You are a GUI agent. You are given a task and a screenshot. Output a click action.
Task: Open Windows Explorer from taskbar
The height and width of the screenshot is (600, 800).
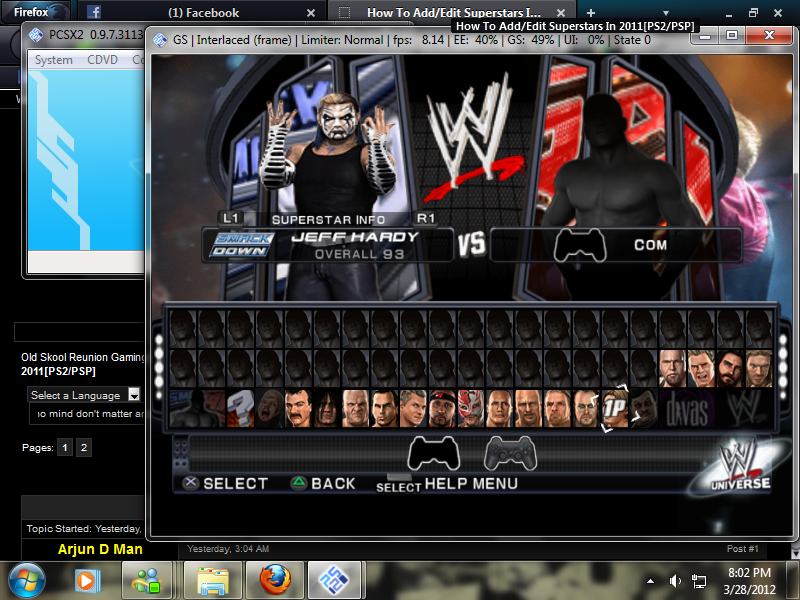click(x=213, y=581)
